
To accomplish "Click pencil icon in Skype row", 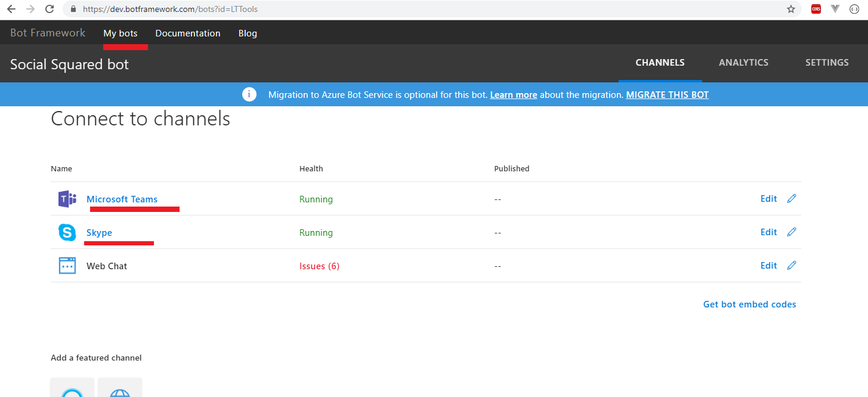I will pyautogui.click(x=792, y=232).
